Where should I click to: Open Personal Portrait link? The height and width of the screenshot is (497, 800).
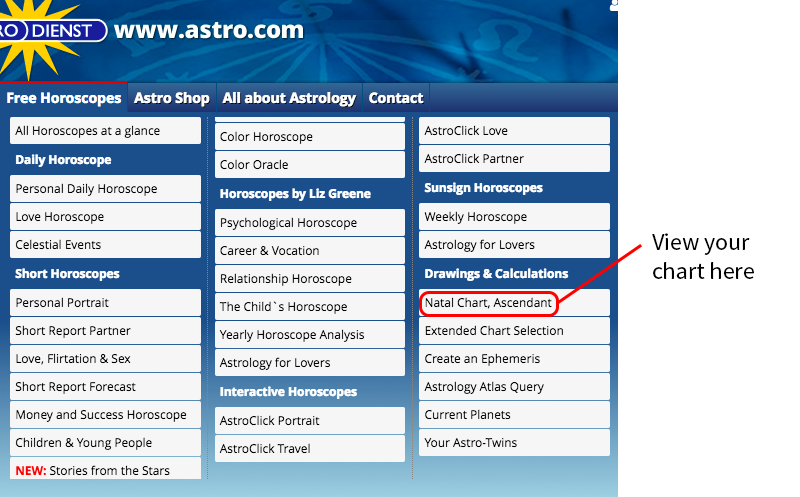pyautogui.click(x=105, y=303)
